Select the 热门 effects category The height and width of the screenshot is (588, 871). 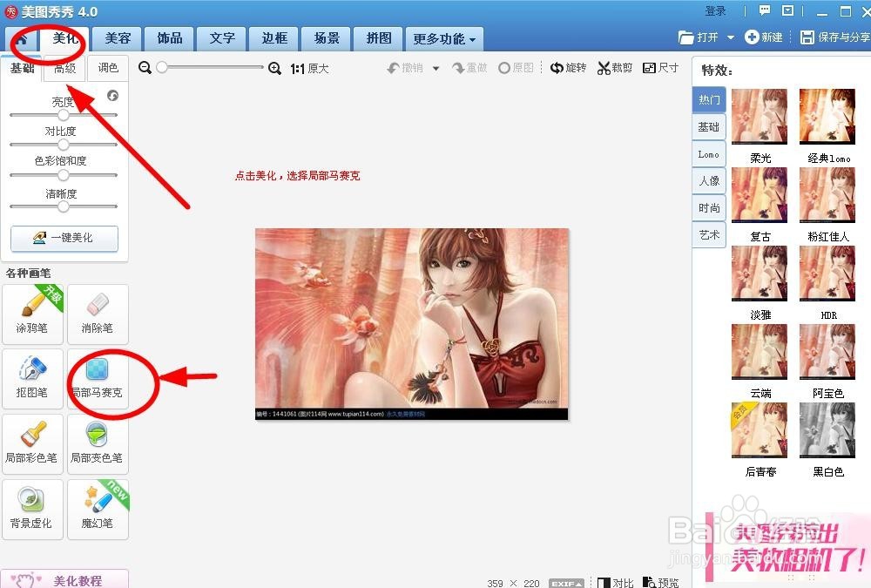709,100
